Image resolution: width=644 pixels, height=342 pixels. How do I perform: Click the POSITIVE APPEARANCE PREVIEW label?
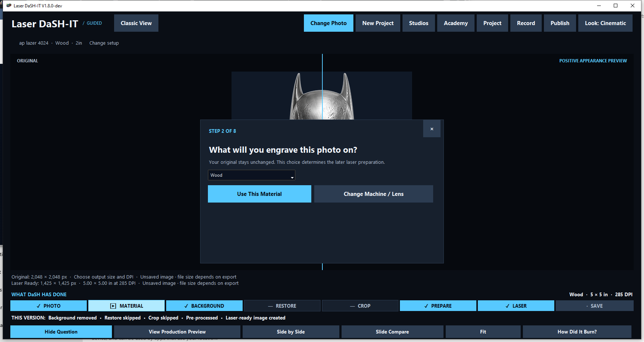593,61
